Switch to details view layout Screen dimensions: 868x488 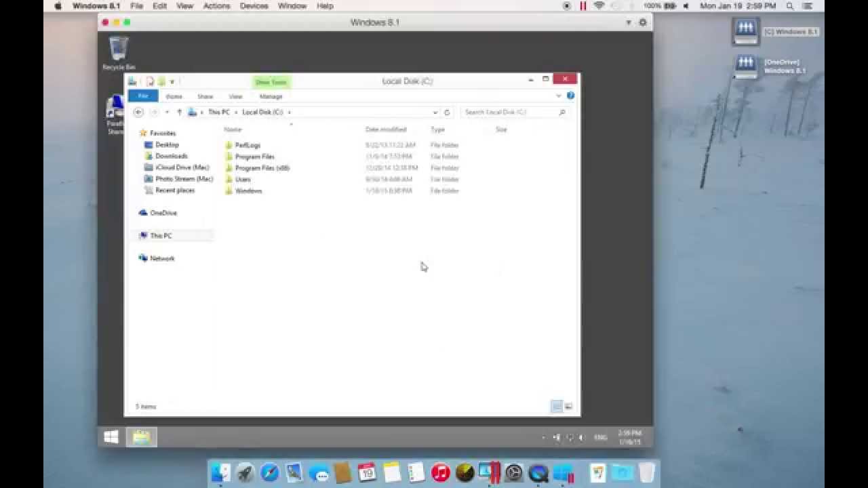(x=557, y=407)
